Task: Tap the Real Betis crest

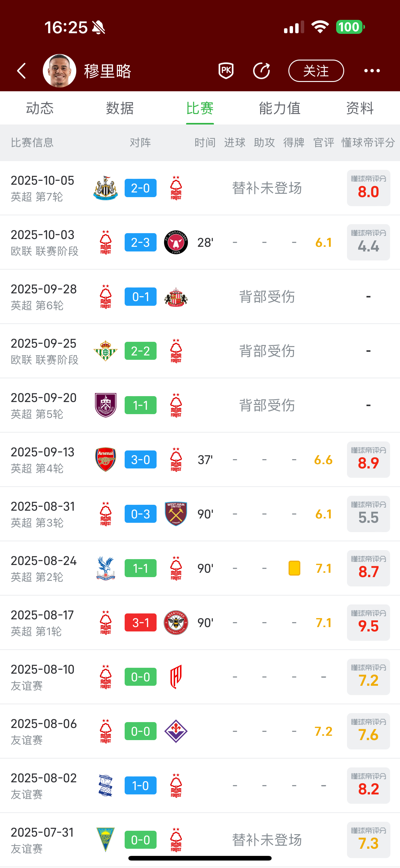Action: (x=105, y=351)
